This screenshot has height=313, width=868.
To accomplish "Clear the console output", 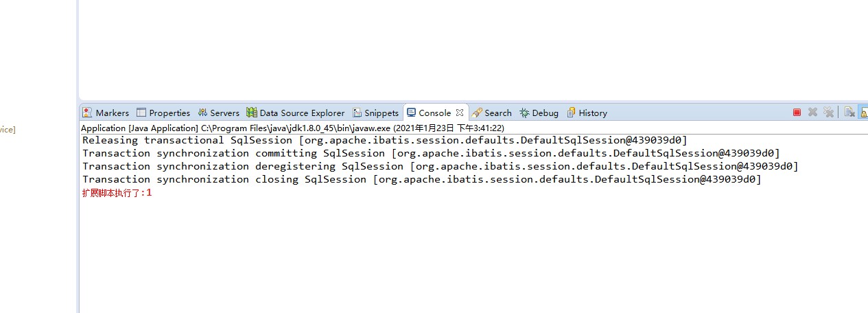I will (849, 113).
